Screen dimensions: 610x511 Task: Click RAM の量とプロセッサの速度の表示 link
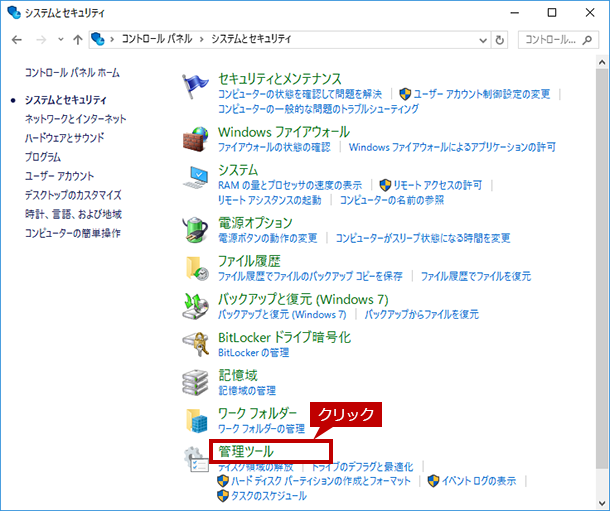point(290,185)
